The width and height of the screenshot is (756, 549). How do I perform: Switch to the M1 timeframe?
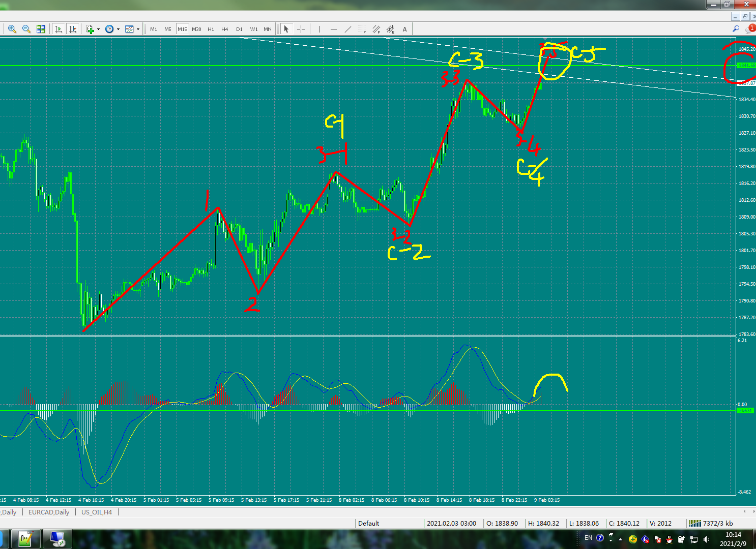154,29
